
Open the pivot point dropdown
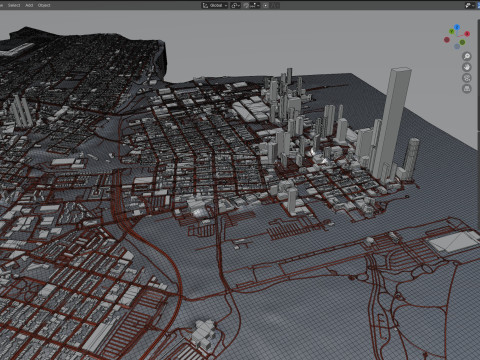click(x=236, y=5)
